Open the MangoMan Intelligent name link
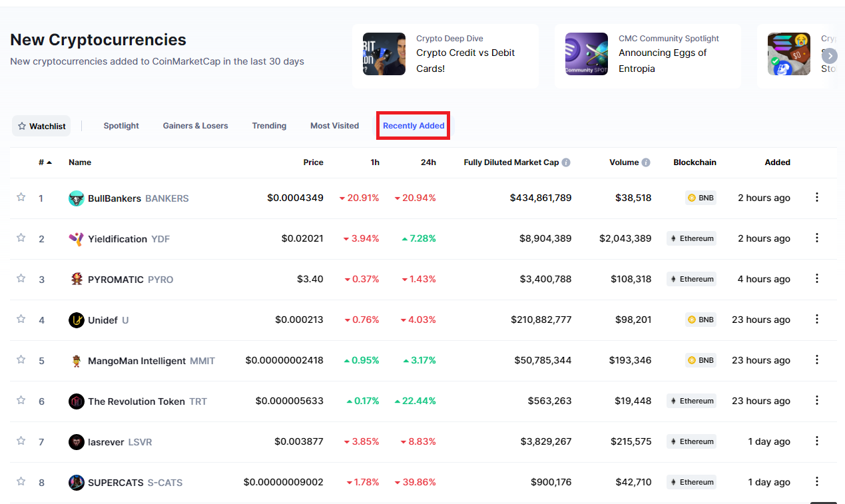845x504 pixels. 137,361
